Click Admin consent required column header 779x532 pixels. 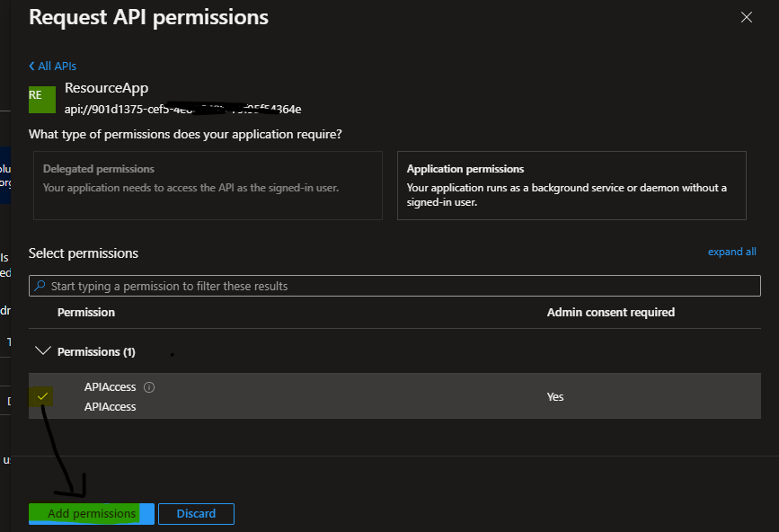[x=610, y=312]
